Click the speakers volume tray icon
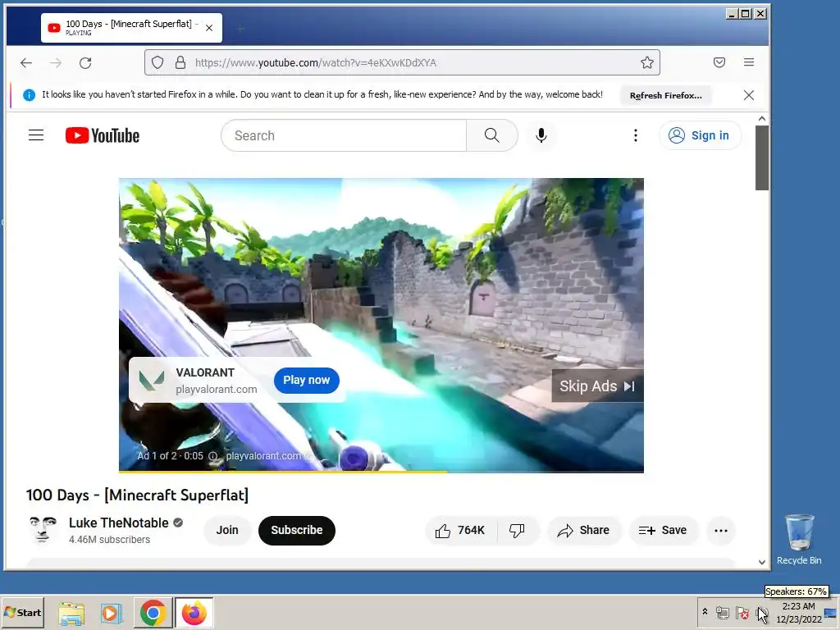This screenshot has height=630, width=840. click(760, 612)
